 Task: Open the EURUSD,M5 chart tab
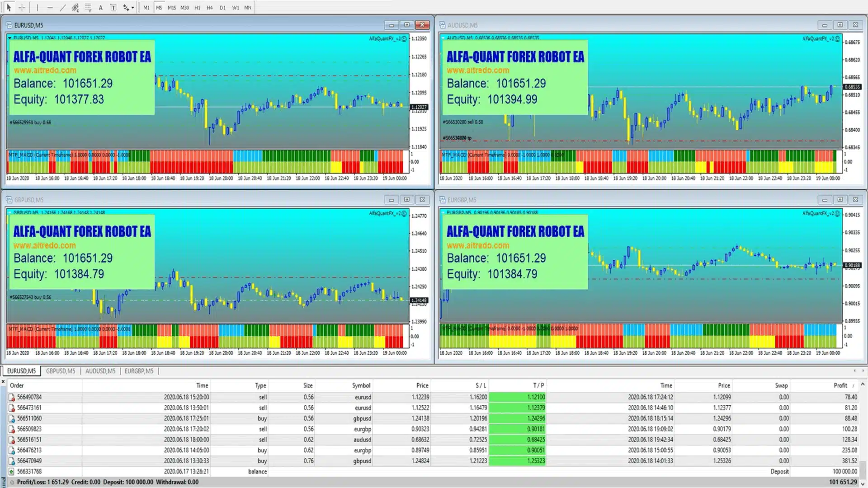pyautogui.click(x=21, y=371)
